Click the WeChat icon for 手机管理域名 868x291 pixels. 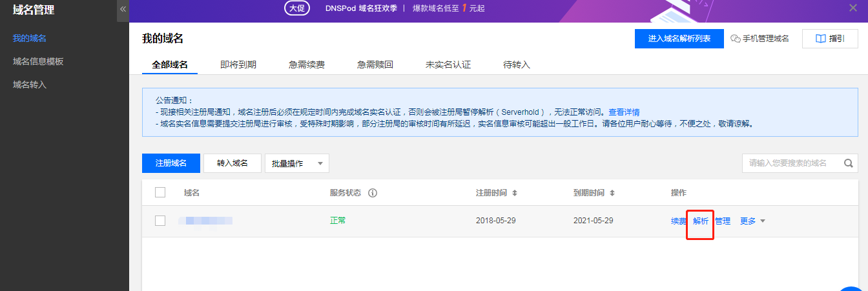[735, 39]
